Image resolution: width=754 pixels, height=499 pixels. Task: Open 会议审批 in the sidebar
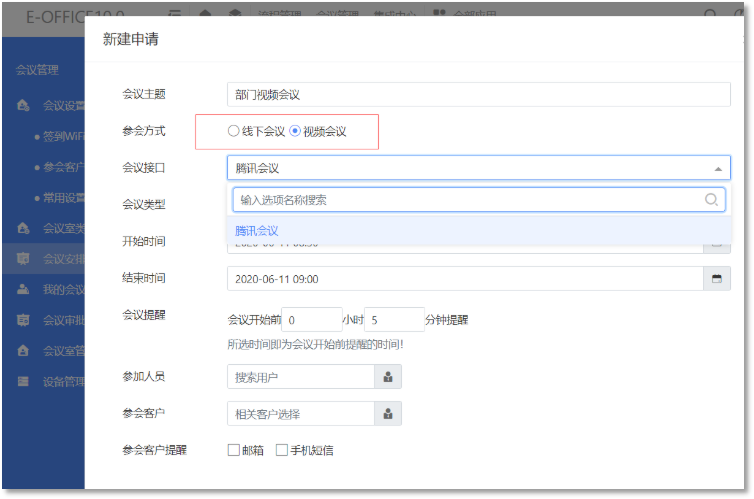tap(63, 320)
